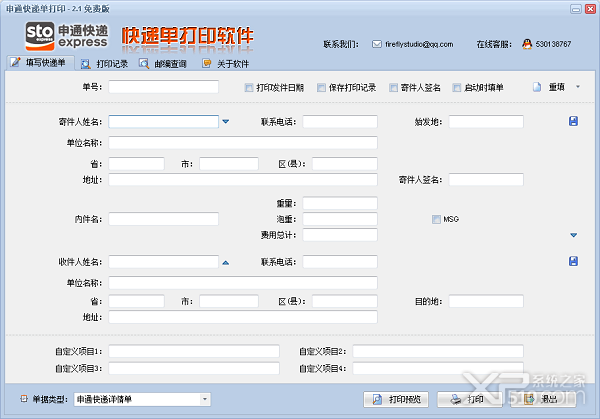Click the magnifier icon for 邮编查询
This screenshot has width=600, height=419.
pyautogui.click(x=144, y=64)
